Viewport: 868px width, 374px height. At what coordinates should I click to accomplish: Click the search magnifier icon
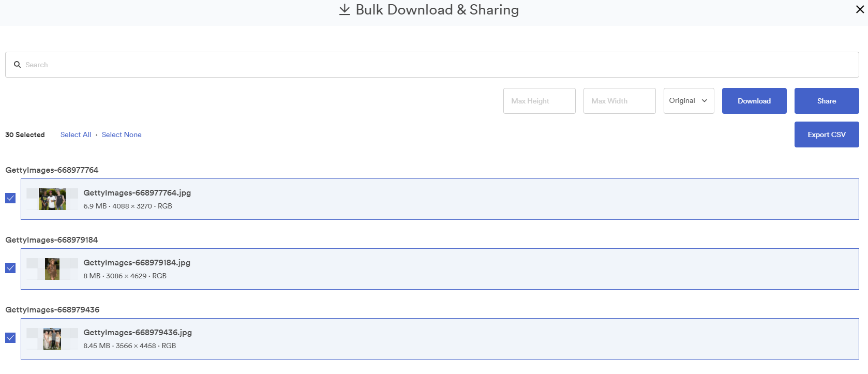tap(17, 65)
